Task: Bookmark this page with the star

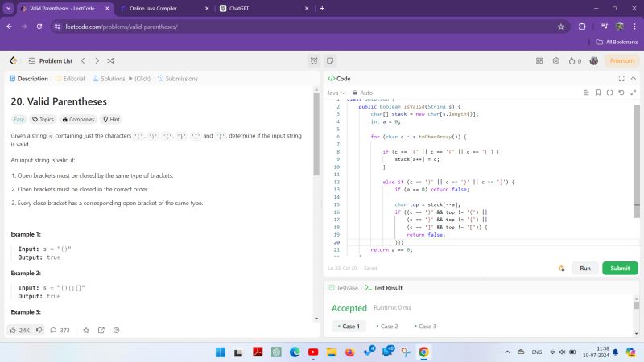Action: pos(560,27)
